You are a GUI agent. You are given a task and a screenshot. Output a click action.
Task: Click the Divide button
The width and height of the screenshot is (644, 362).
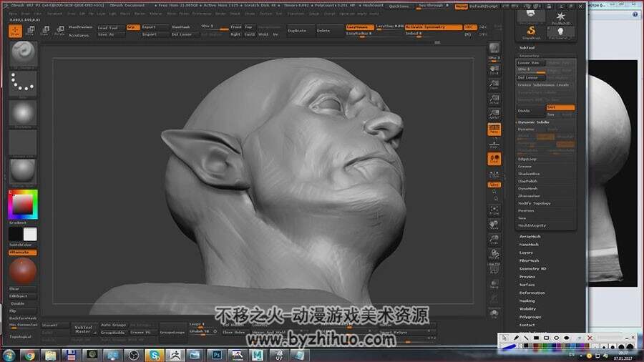(531, 111)
